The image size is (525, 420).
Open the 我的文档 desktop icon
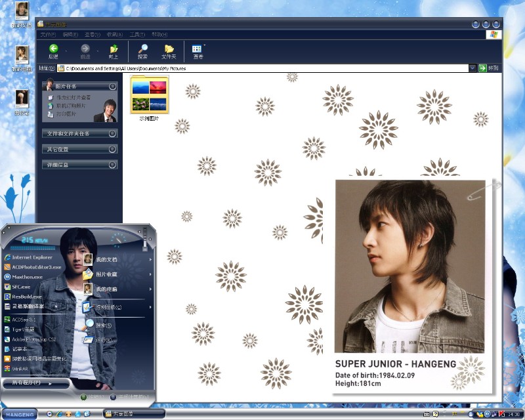click(22, 14)
